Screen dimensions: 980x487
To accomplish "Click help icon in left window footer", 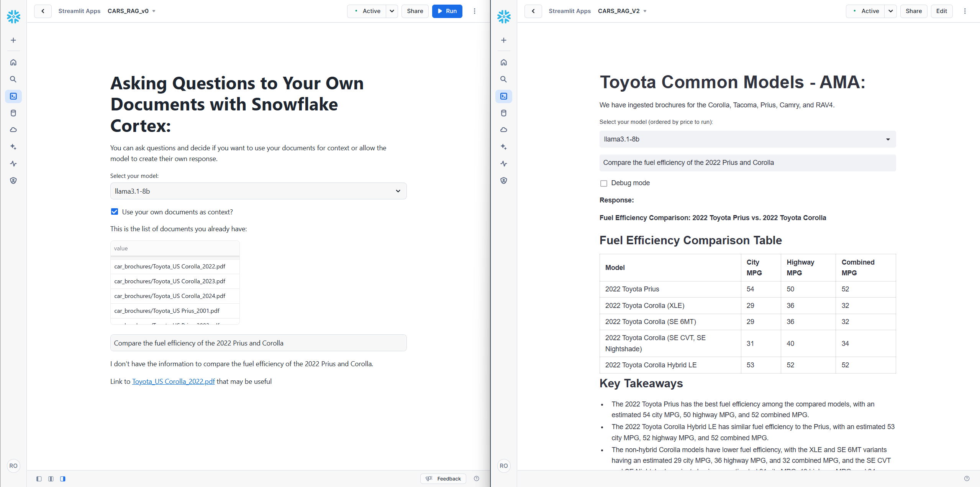I will (x=476, y=479).
